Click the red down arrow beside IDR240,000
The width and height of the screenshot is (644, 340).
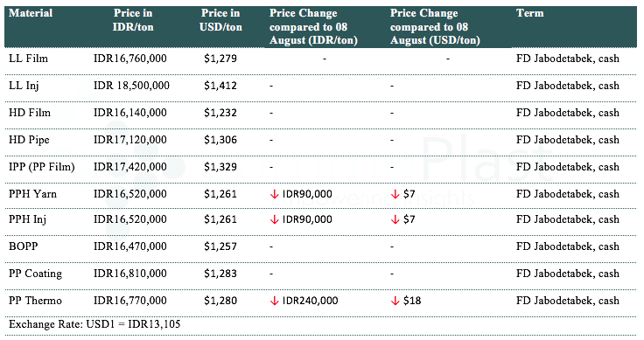point(275,302)
